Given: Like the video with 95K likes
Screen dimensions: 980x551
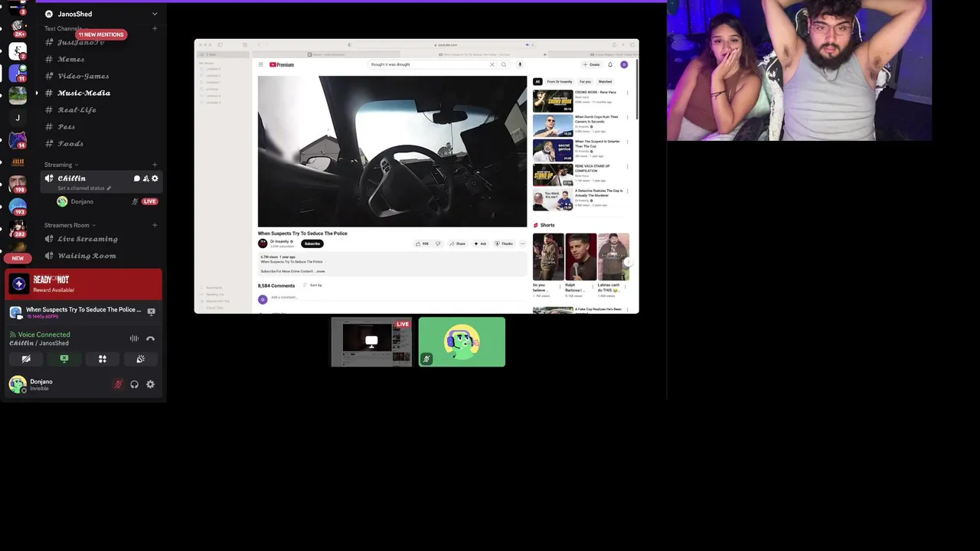Looking at the screenshot, I should [x=423, y=243].
